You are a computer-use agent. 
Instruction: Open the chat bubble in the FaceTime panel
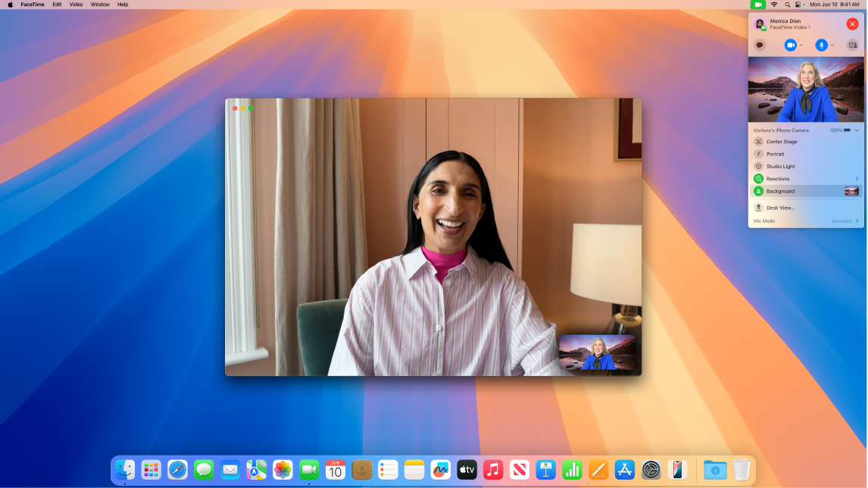[x=761, y=45]
